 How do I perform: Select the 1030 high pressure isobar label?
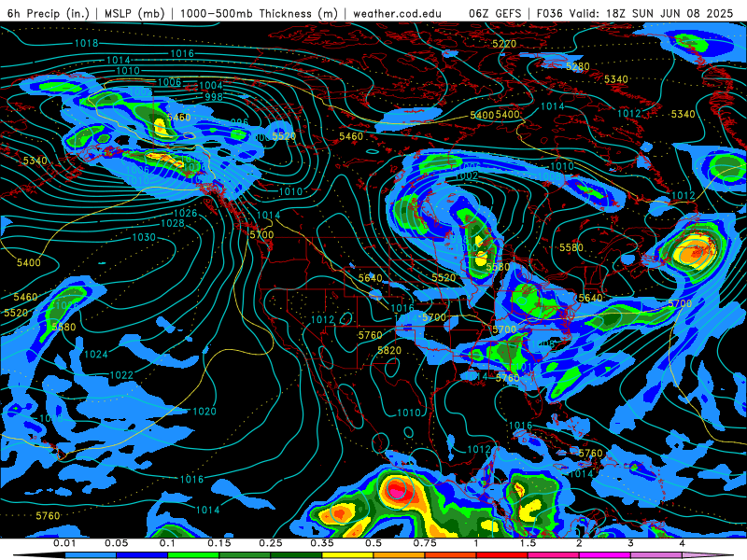tap(144, 237)
